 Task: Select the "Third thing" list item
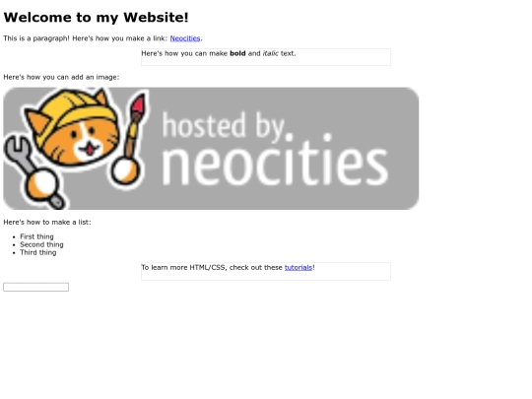click(38, 252)
